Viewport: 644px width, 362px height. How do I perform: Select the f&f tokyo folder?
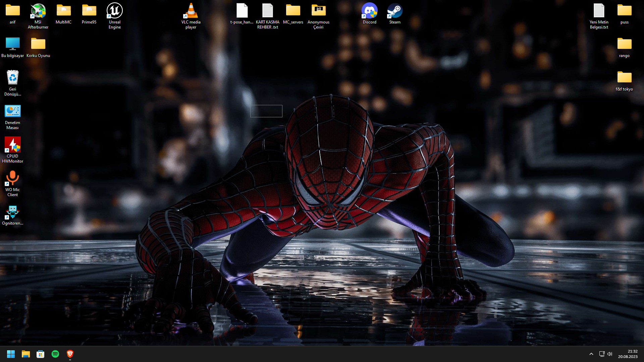[x=624, y=78]
